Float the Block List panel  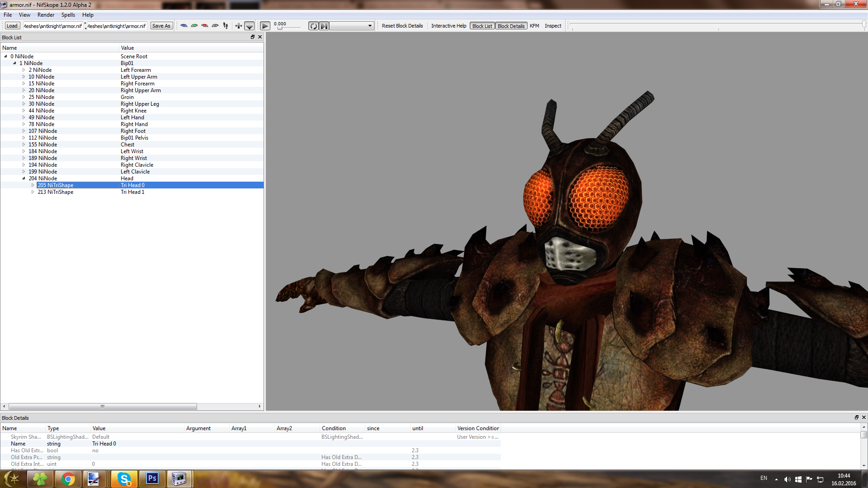pos(253,37)
